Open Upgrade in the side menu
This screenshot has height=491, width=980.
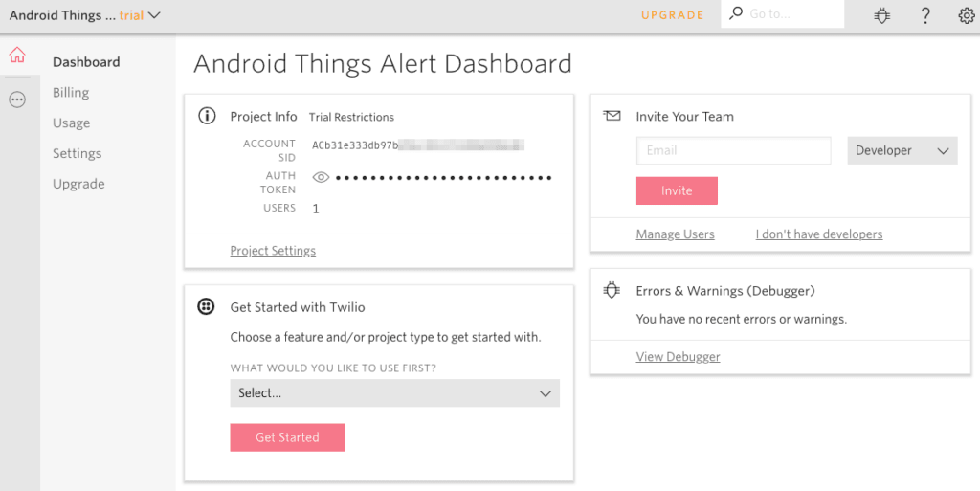click(x=78, y=184)
